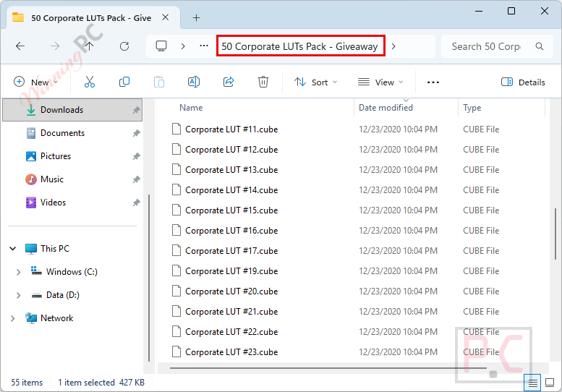Click the This PC monitor icon in address bar
Viewport: 562px width, 392px height.
161,46
